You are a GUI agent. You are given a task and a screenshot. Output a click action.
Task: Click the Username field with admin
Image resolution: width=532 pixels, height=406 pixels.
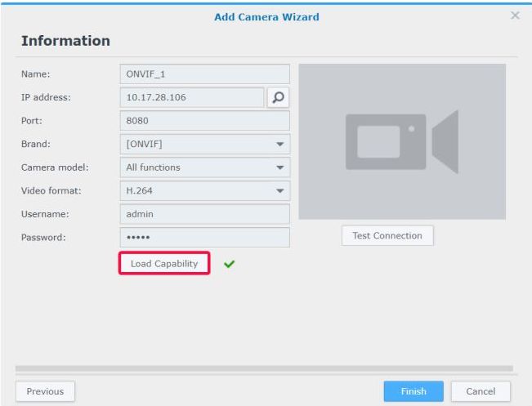coord(204,214)
